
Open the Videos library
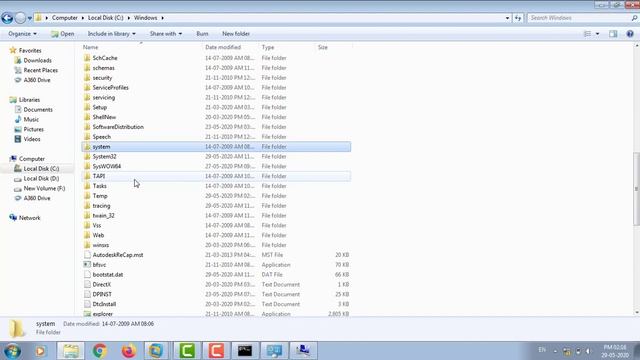32,139
